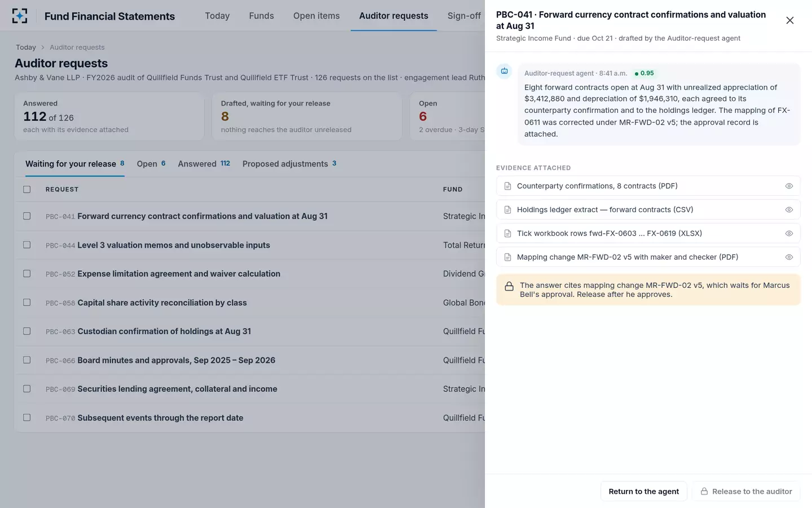Switch to the Answered 112 tab
Image resolution: width=812 pixels, height=508 pixels.
coord(204,164)
